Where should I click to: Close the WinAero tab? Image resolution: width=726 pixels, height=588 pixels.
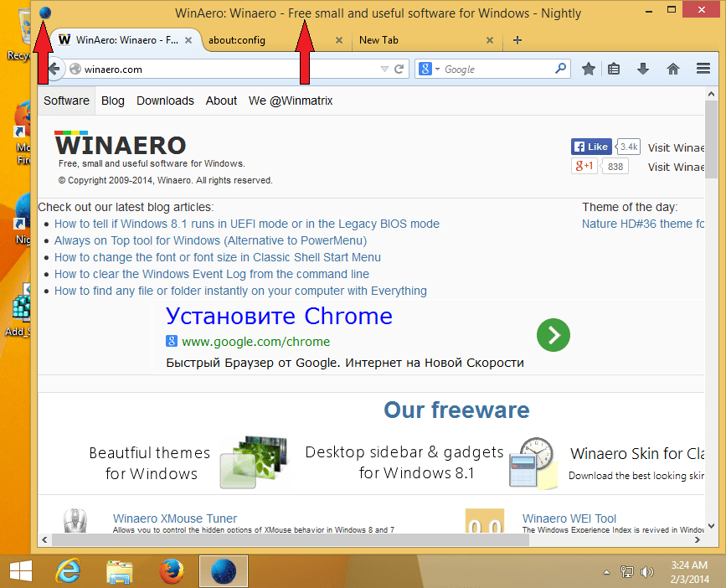(188, 40)
